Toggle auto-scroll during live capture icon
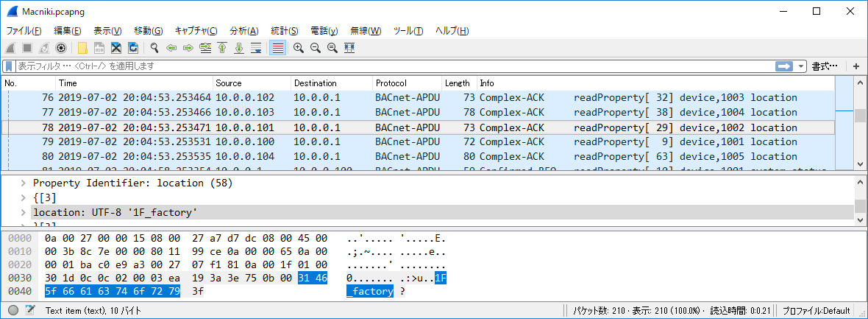 (256, 48)
